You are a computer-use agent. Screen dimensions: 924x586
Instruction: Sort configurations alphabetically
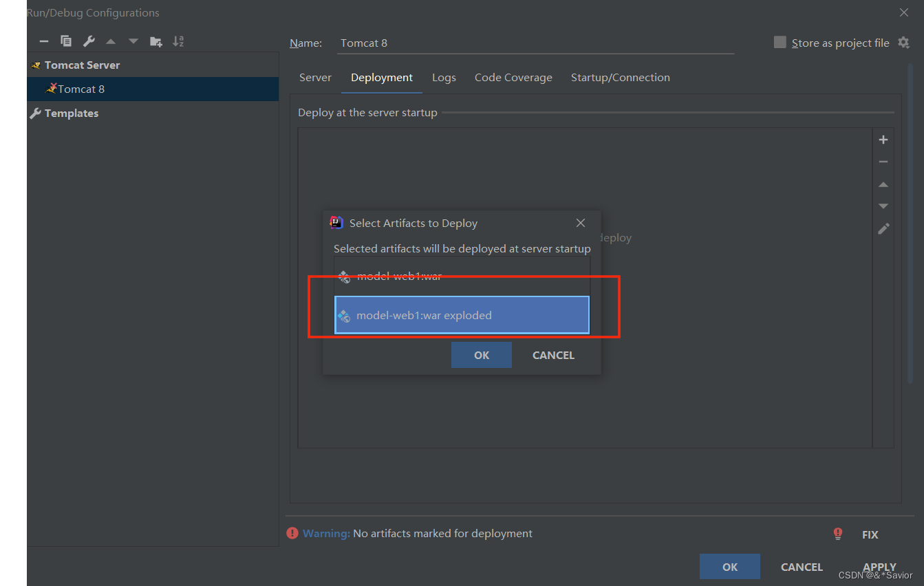[178, 41]
